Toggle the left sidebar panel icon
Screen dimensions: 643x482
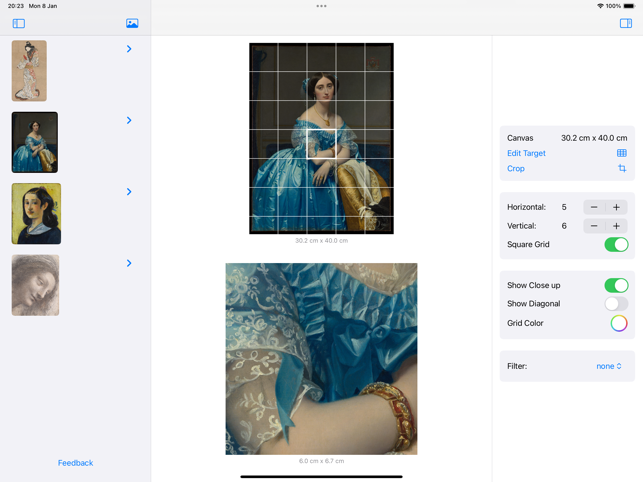click(19, 23)
